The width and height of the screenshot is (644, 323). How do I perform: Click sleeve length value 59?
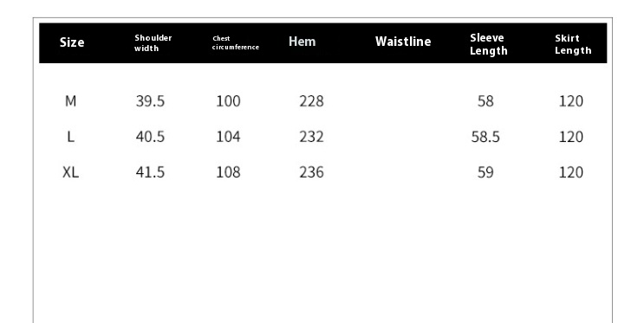(485, 172)
